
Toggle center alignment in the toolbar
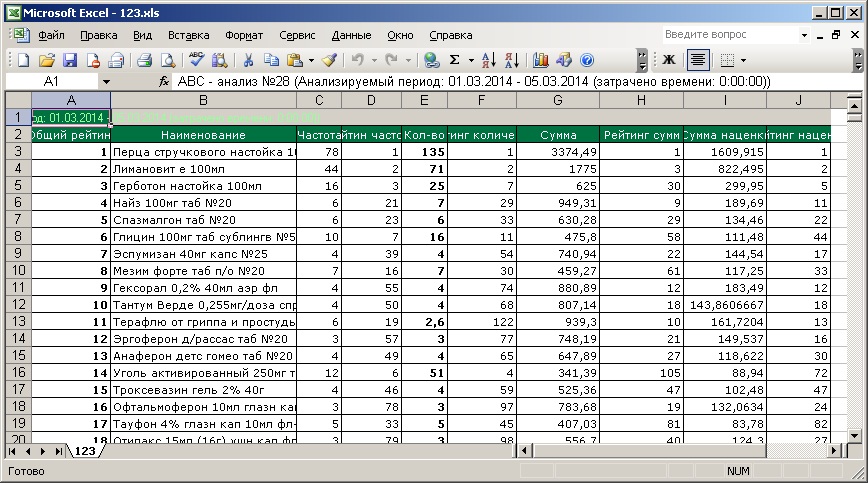click(698, 60)
